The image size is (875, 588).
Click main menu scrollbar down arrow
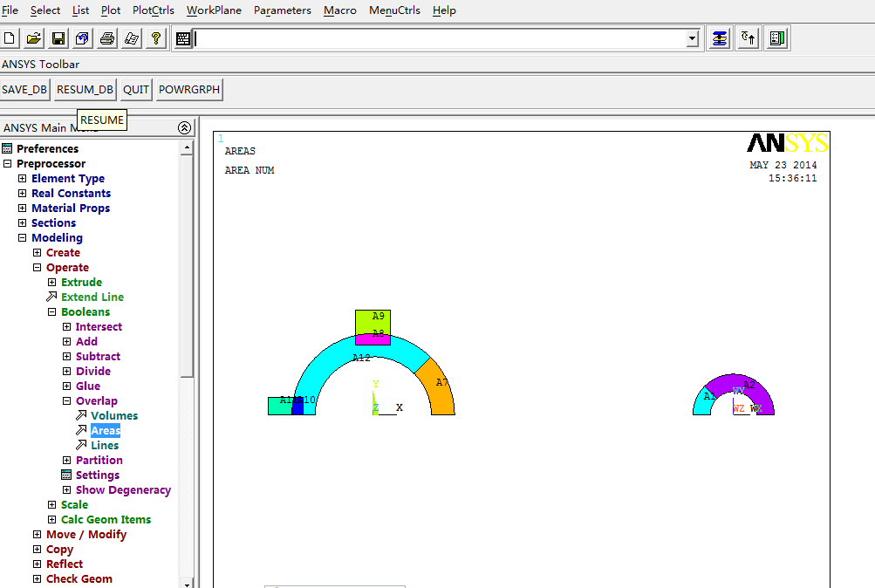tap(187, 584)
